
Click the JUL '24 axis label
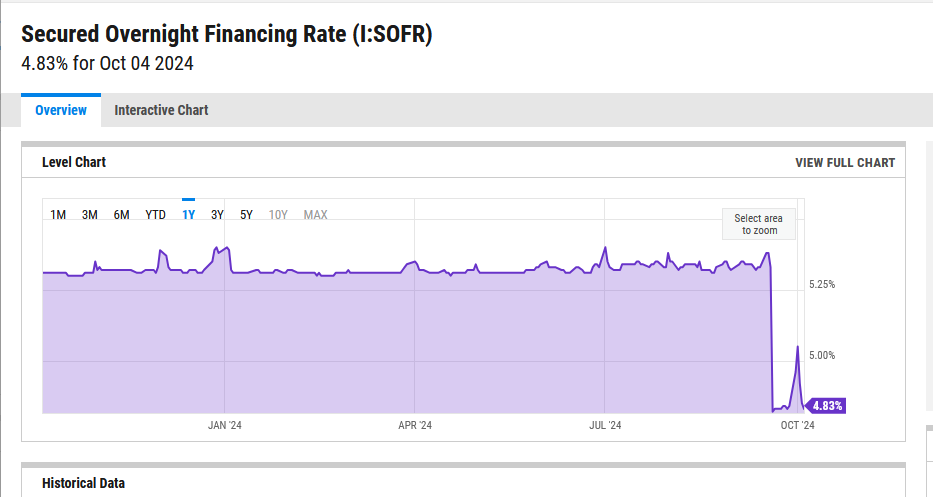[x=605, y=425]
